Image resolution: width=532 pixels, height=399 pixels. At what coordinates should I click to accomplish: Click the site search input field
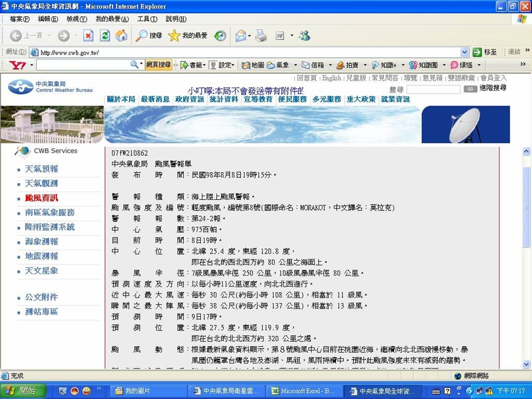click(x=433, y=89)
